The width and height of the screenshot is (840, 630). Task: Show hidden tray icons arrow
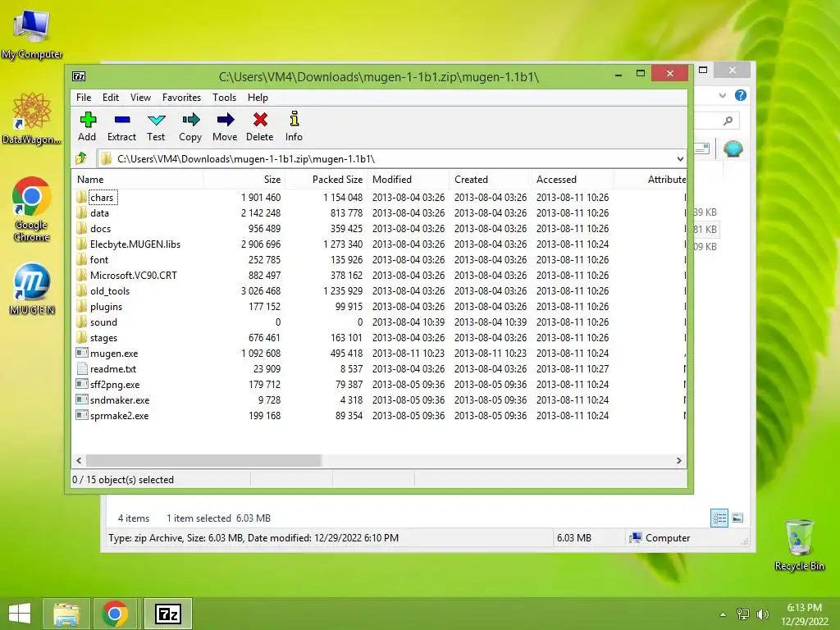coord(723,614)
